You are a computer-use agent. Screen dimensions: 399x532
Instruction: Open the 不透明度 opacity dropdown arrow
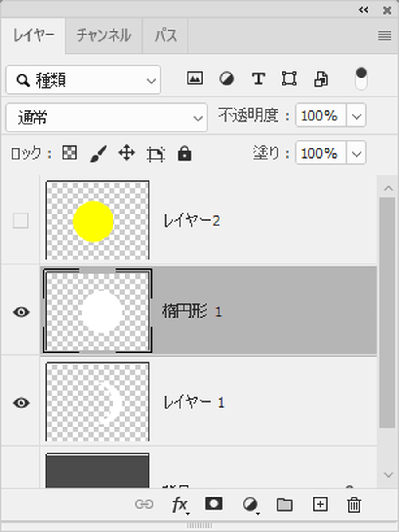(x=357, y=116)
